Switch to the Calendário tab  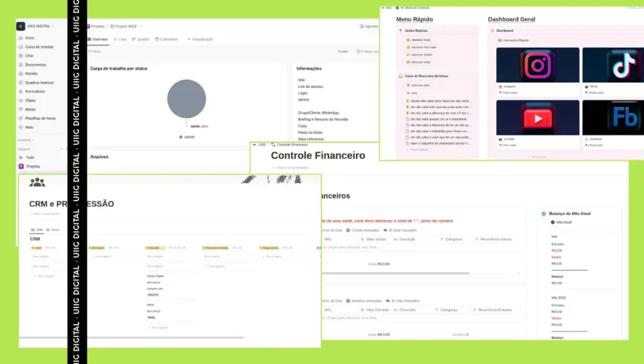[x=166, y=40]
